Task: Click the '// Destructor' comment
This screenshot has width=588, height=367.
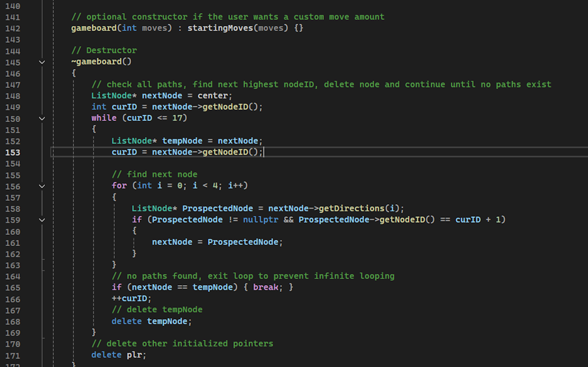Action: click(x=104, y=50)
